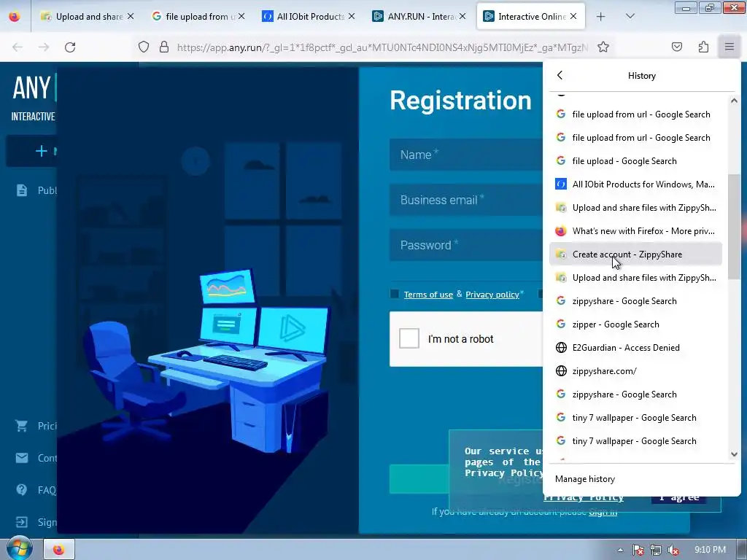Image resolution: width=747 pixels, height=560 pixels.
Task: Click the plus new task icon in sidebar
Action: coord(42,151)
